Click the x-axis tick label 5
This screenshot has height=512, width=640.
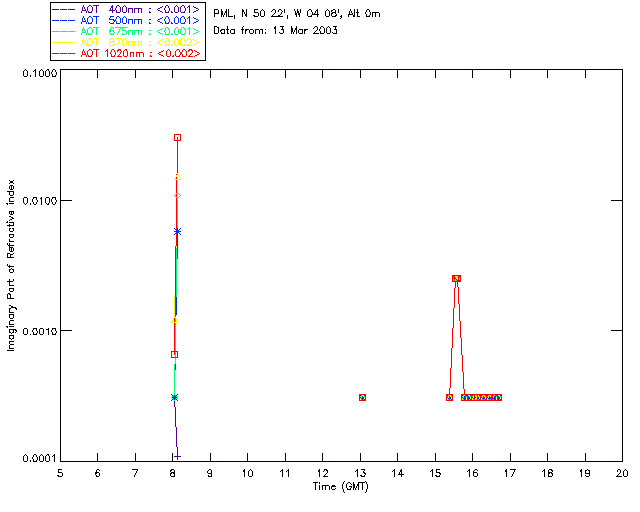pyautogui.click(x=60, y=473)
